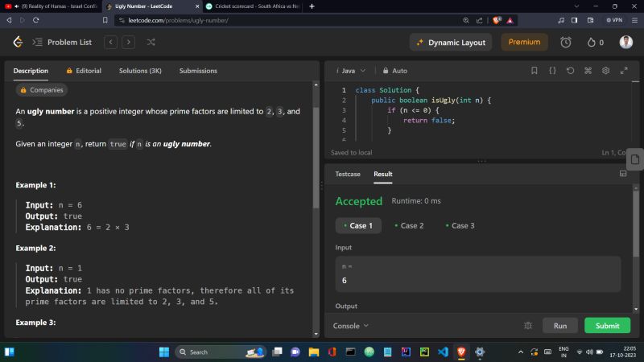Image resolution: width=644 pixels, height=362 pixels.
Task: Select Case 2 test result
Action: [x=408, y=226]
